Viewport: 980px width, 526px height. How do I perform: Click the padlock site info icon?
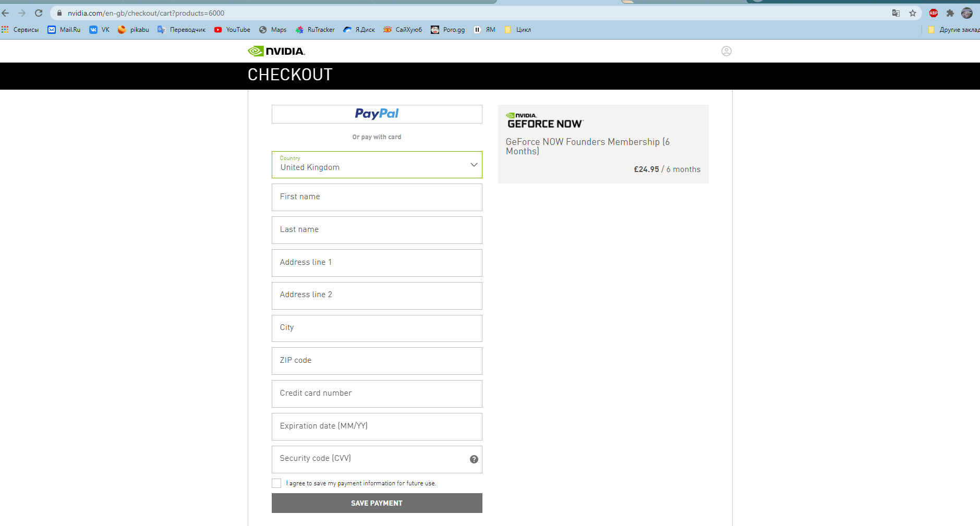pyautogui.click(x=59, y=13)
